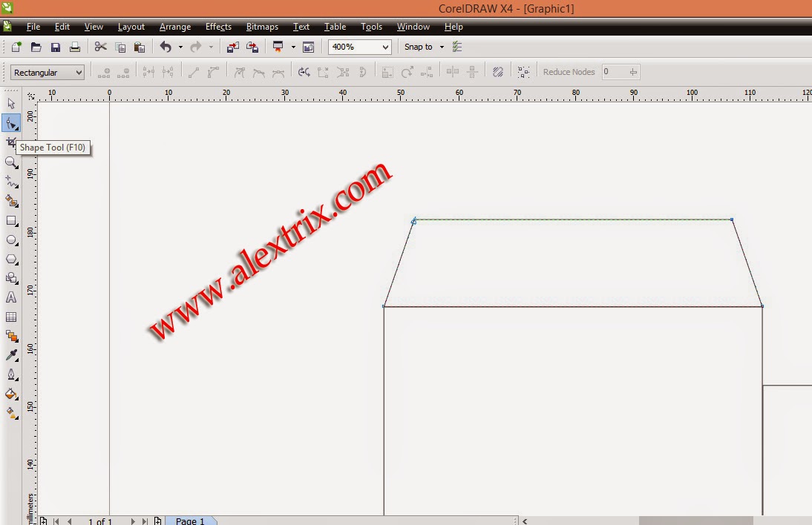Open the 400% zoom level dropdown
Image resolution: width=812 pixels, height=525 pixels.
(x=385, y=47)
